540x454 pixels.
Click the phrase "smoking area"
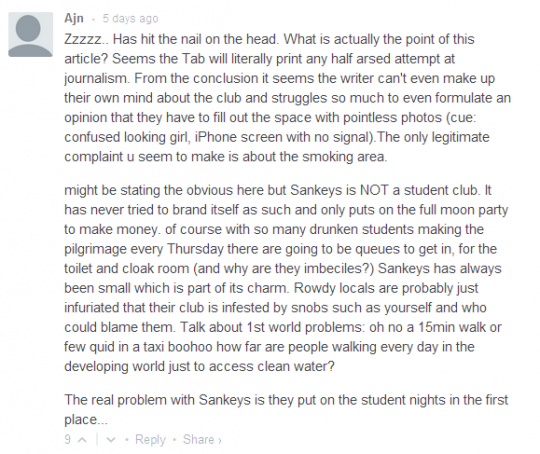[344, 157]
